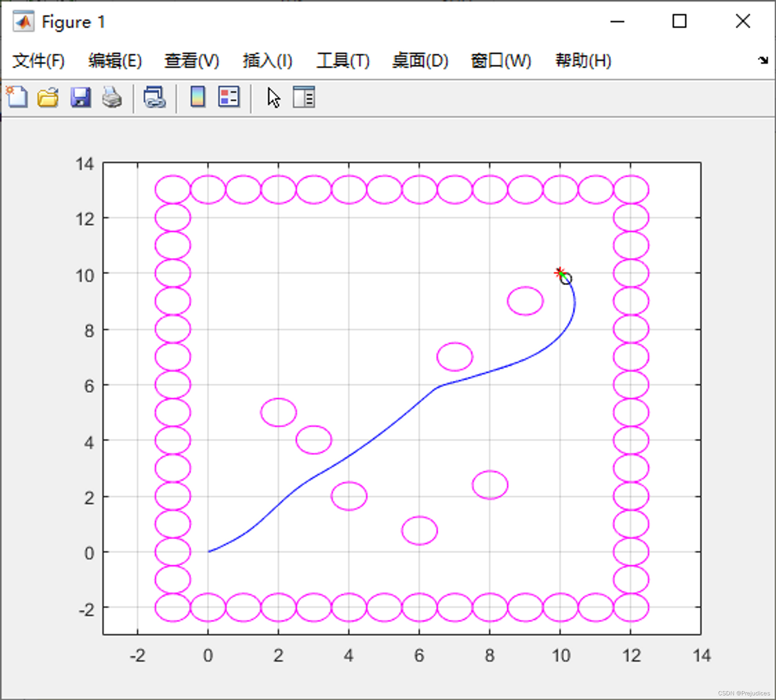
Task: Click the Open File folder icon
Action: pyautogui.click(x=48, y=97)
